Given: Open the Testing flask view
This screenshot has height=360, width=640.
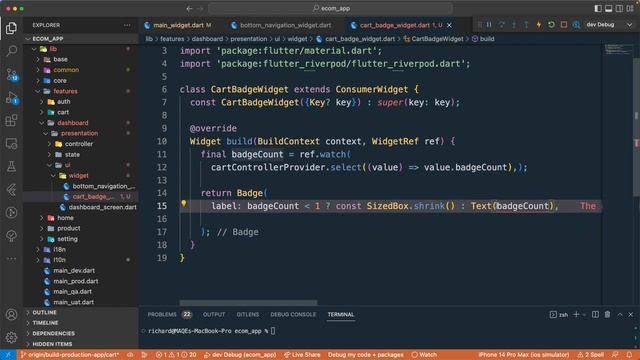Looking at the screenshot, I should pyautogui.click(x=11, y=167).
